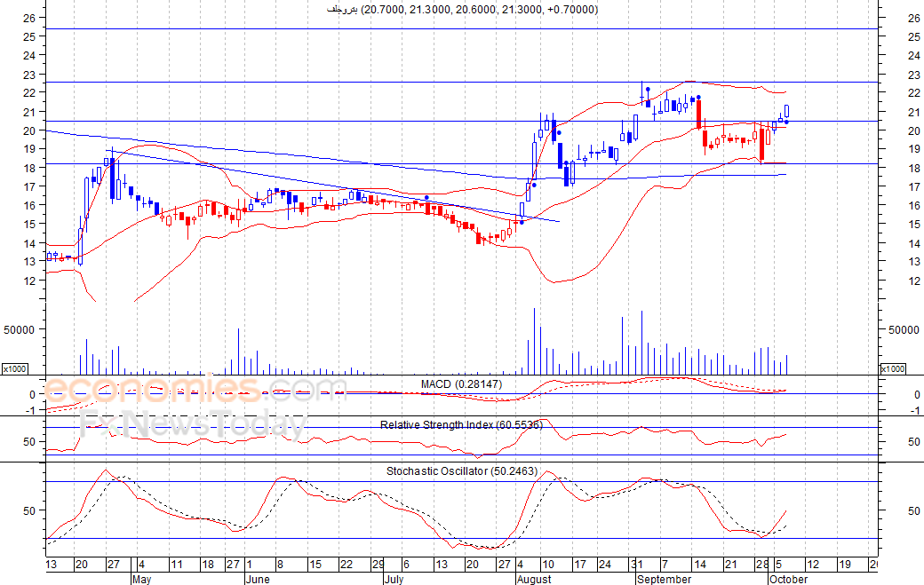Viewport: 924px width, 585px height.
Task: Click the MACD (0.28147) indicator label
Action: coord(461,384)
